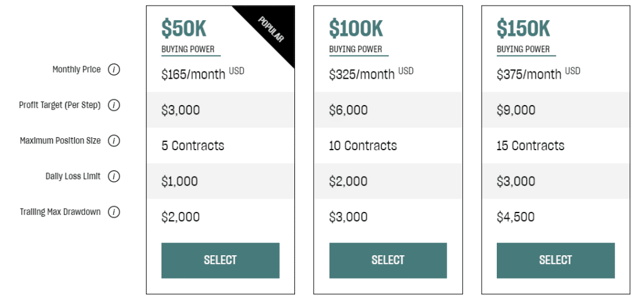Click the $50K plan heading
The image size is (644, 298).
pos(184,28)
